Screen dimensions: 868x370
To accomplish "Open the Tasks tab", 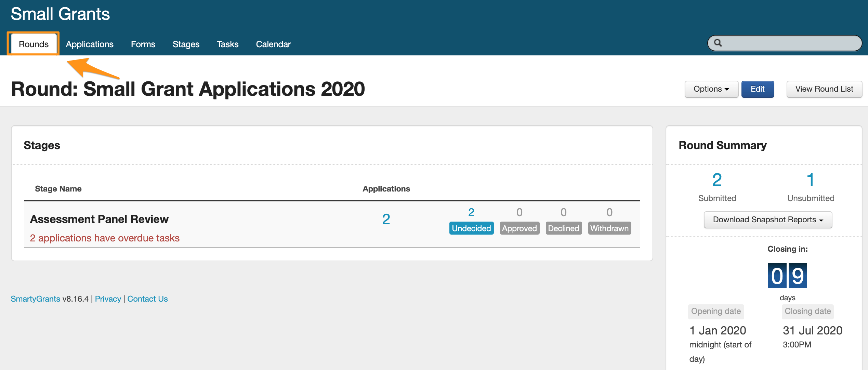I will [227, 44].
